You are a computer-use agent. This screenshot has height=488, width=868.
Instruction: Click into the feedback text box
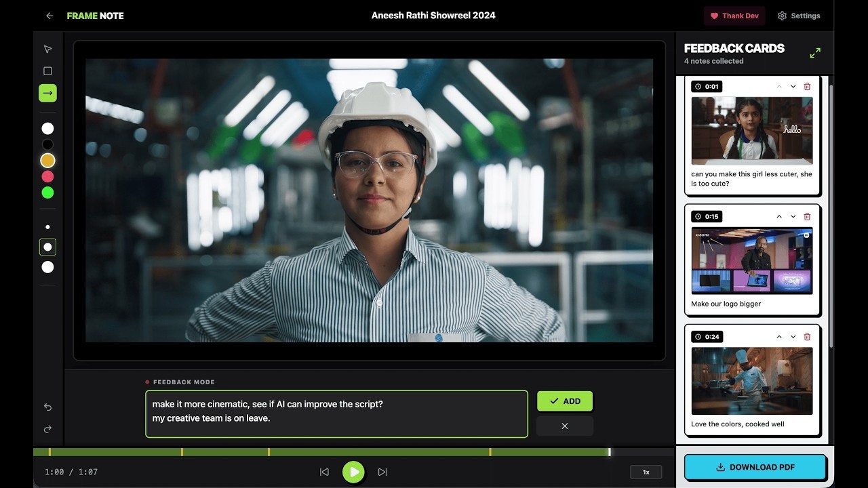pyautogui.click(x=336, y=413)
